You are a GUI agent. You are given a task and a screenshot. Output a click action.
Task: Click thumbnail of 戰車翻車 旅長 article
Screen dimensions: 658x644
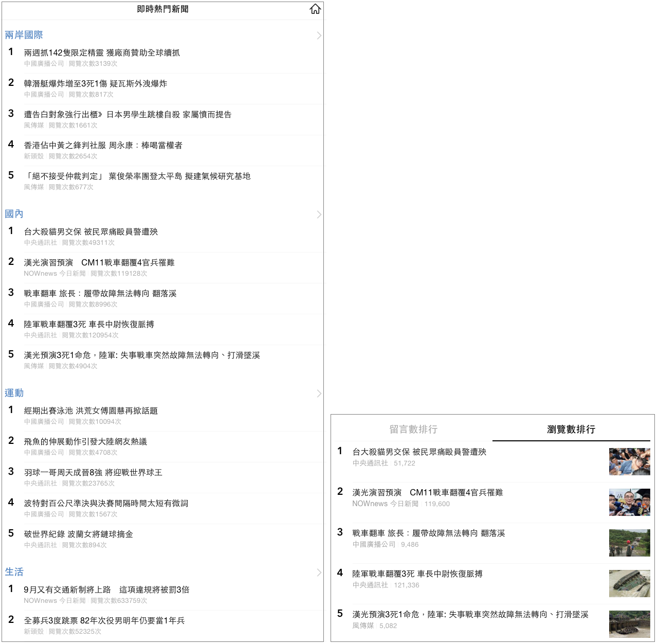[x=629, y=543]
